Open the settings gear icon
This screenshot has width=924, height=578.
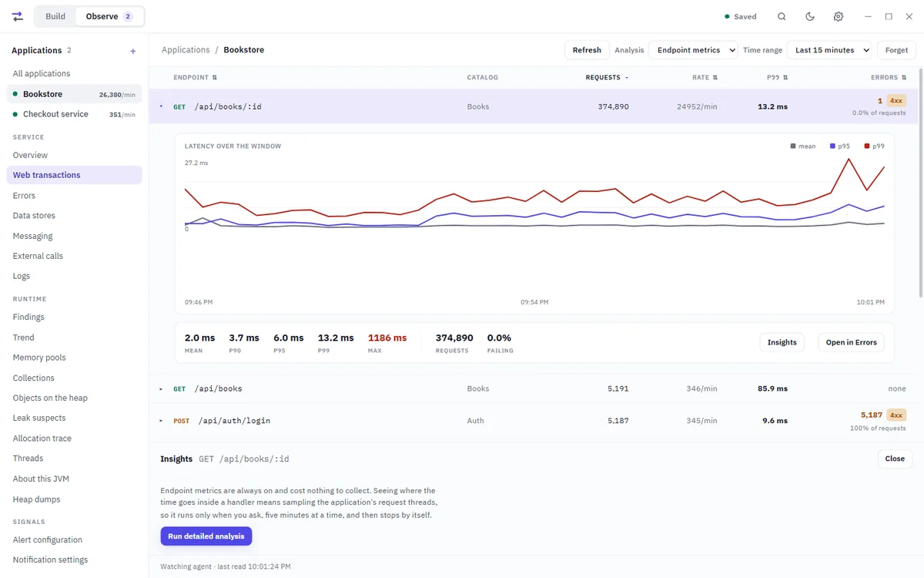[x=839, y=16]
